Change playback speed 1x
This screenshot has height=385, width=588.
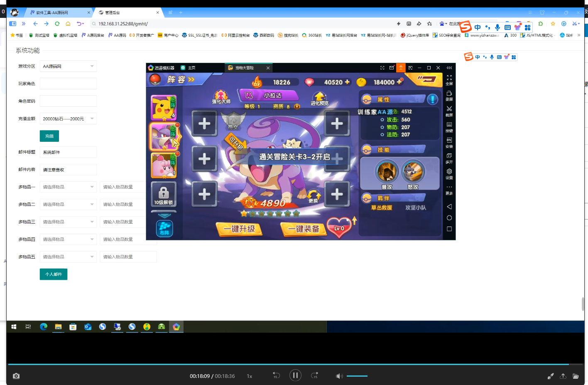click(250, 376)
